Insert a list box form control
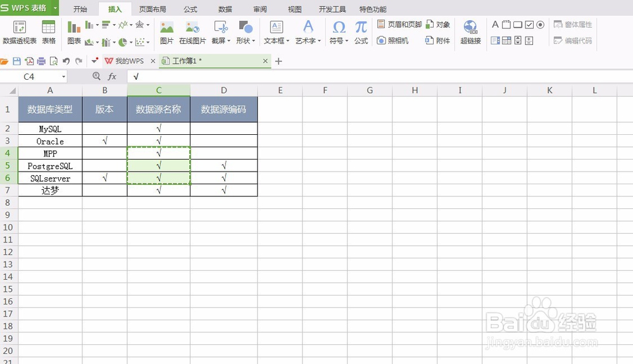Screen dimensions: 633x364 [496, 41]
